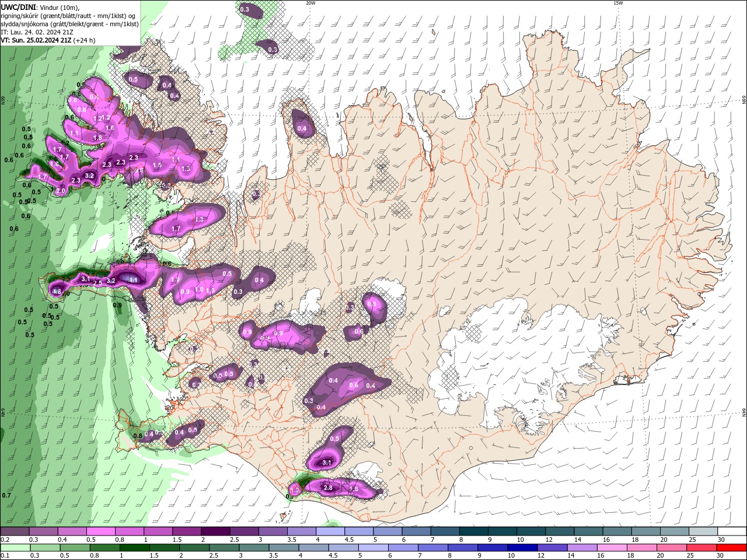747x560 pixels.
Task: Click upper legend swatch between 2 and 2.5
Action: click(x=215, y=531)
